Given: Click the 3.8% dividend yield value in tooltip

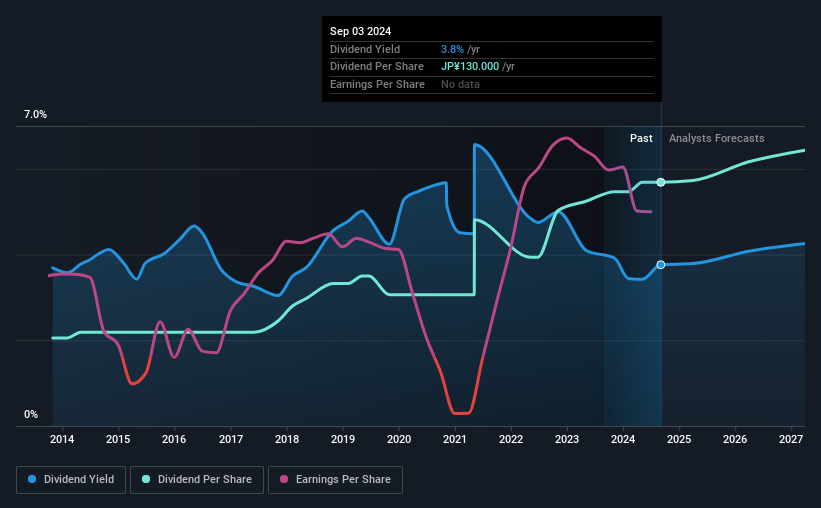Looking at the screenshot, I should click(452, 49).
